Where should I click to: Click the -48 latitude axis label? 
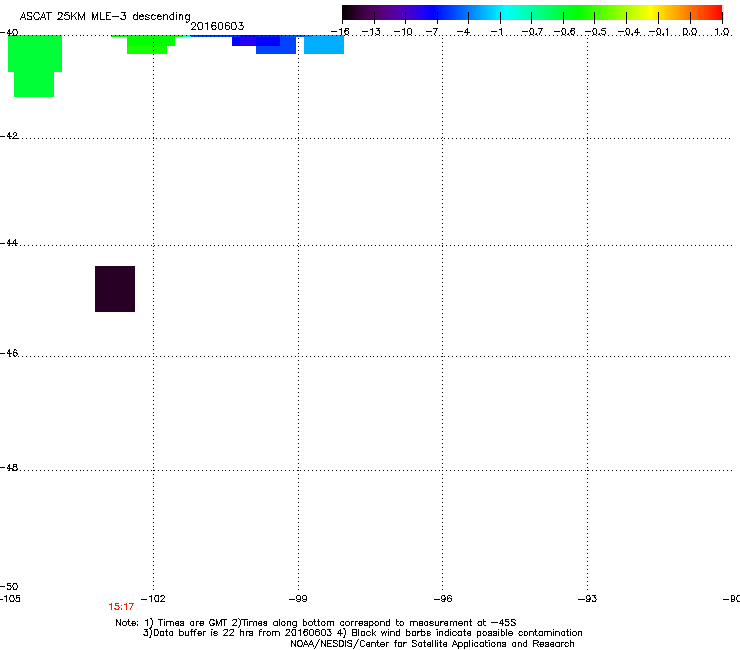point(9,468)
